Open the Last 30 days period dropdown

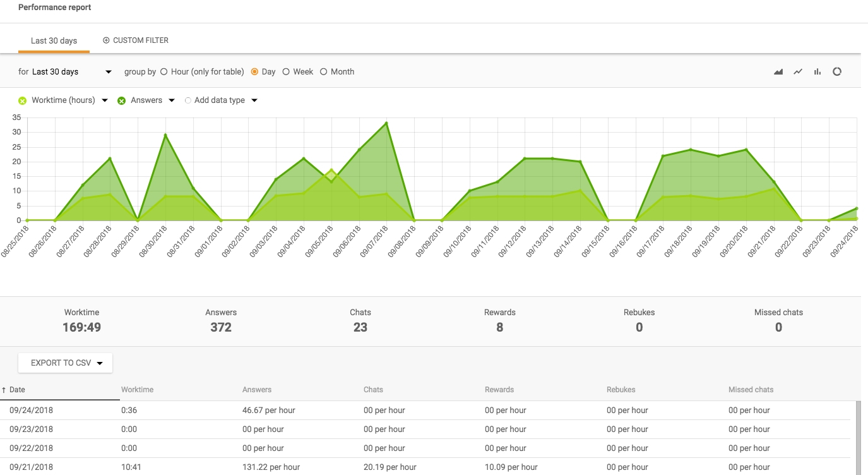coord(65,72)
